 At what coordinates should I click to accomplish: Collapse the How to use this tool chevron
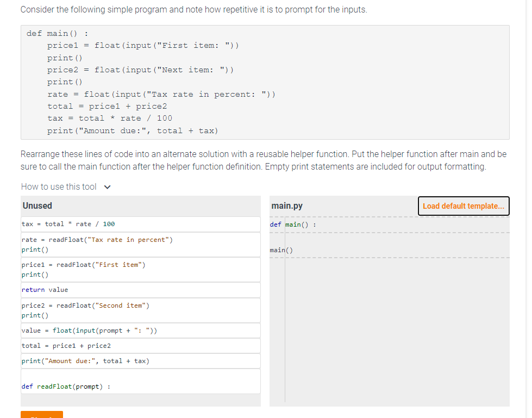(x=107, y=186)
